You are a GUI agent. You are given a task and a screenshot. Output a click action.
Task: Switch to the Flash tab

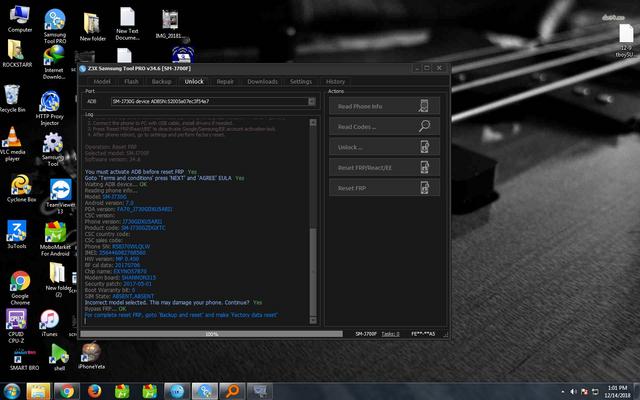coord(131,82)
